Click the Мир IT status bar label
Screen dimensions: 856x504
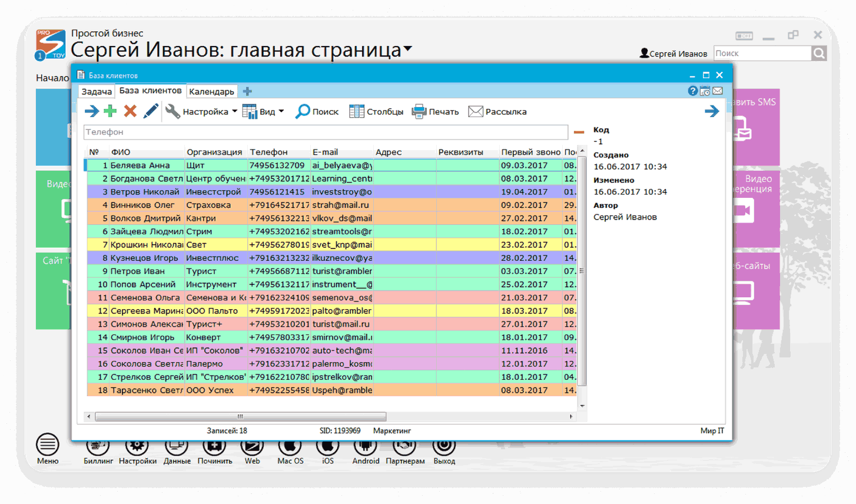712,430
